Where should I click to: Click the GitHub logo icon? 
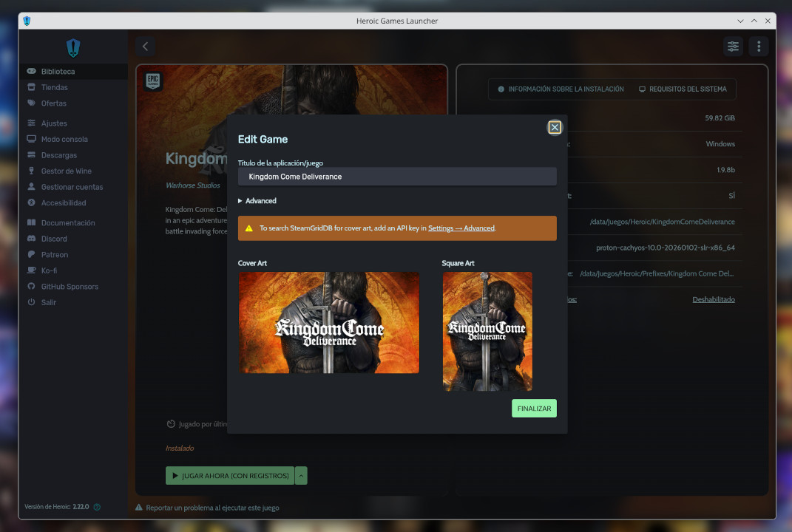31,286
